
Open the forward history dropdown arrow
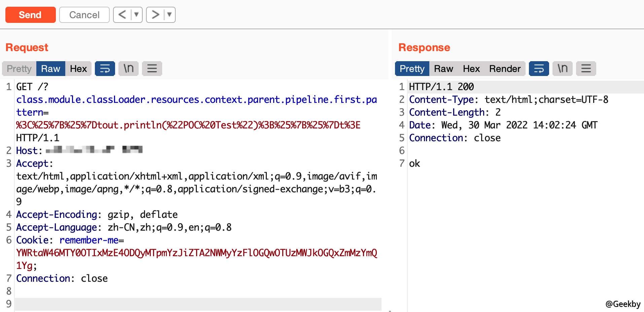(x=170, y=15)
